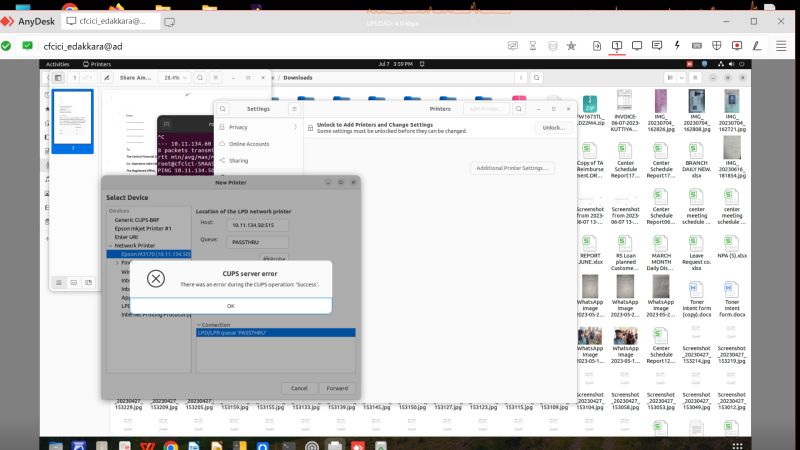Open the Printers app menu in top bar
The width and height of the screenshot is (800, 450).
coord(97,64)
